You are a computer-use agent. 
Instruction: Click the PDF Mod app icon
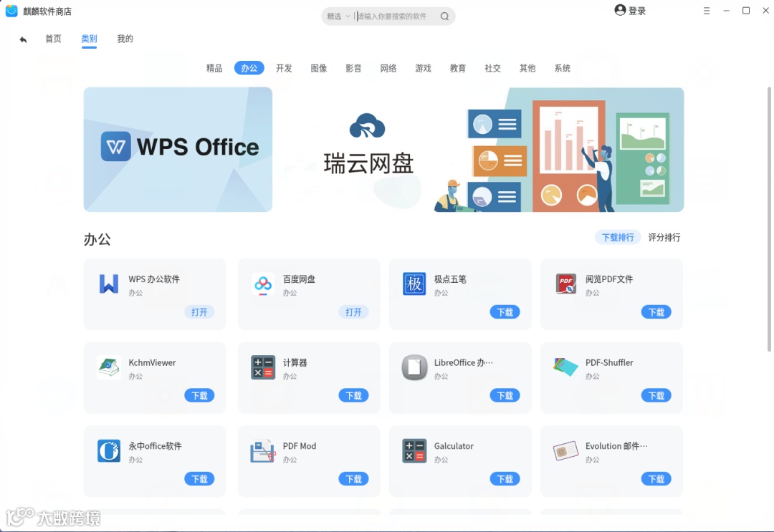(x=262, y=450)
